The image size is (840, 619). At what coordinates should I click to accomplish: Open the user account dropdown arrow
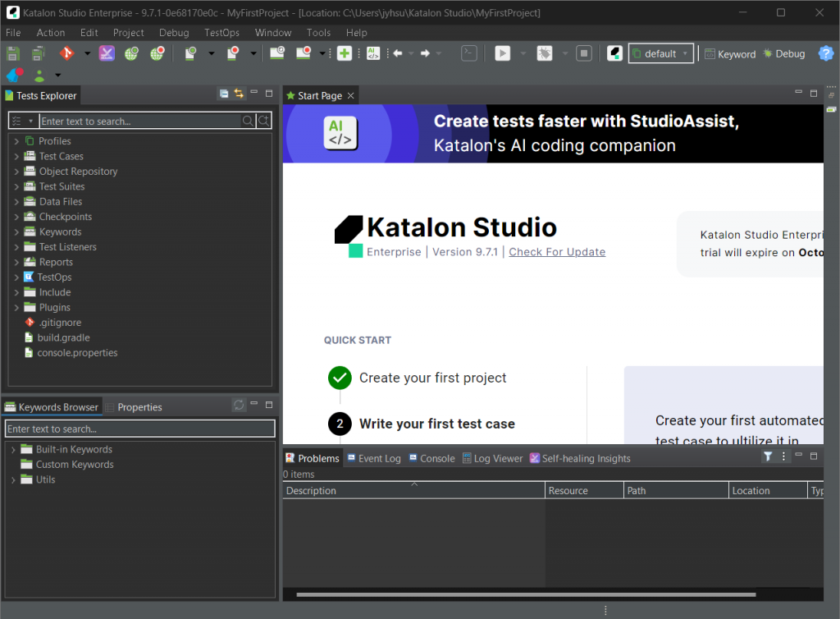tap(58, 75)
